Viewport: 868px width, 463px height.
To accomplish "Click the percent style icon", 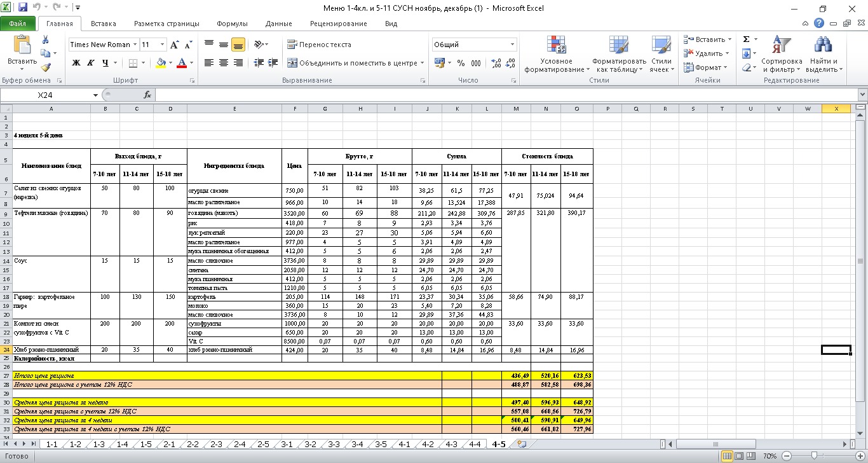I will point(461,63).
